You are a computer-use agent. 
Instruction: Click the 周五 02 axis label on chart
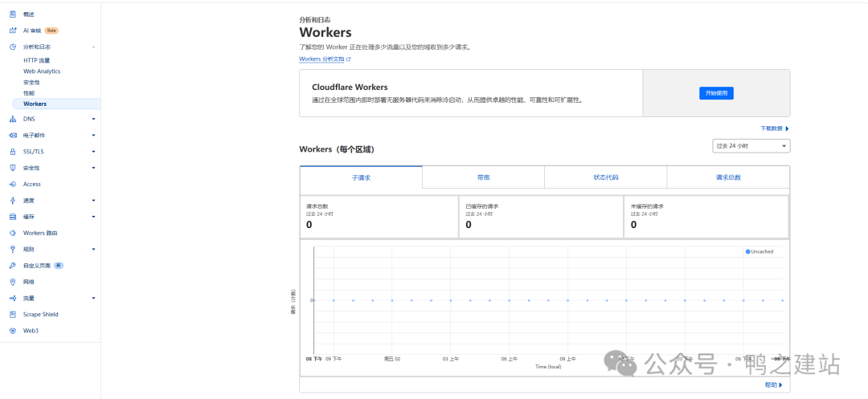click(x=392, y=359)
